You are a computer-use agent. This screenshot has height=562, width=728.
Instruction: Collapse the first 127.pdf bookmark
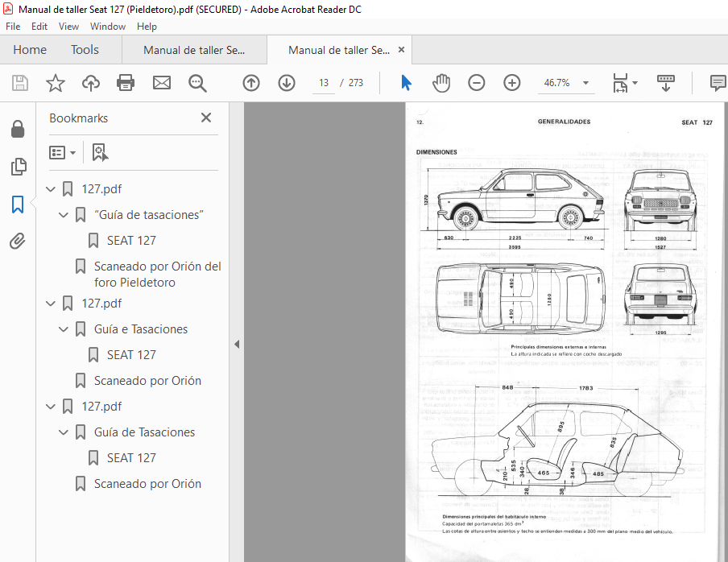pos(51,189)
